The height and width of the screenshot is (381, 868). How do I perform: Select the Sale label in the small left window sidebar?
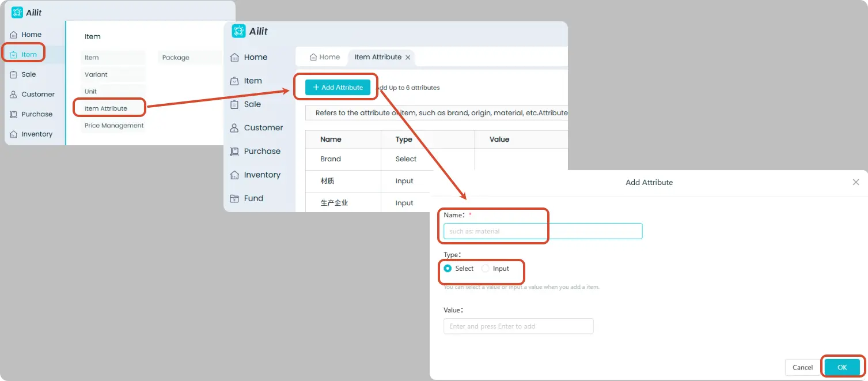click(x=29, y=74)
